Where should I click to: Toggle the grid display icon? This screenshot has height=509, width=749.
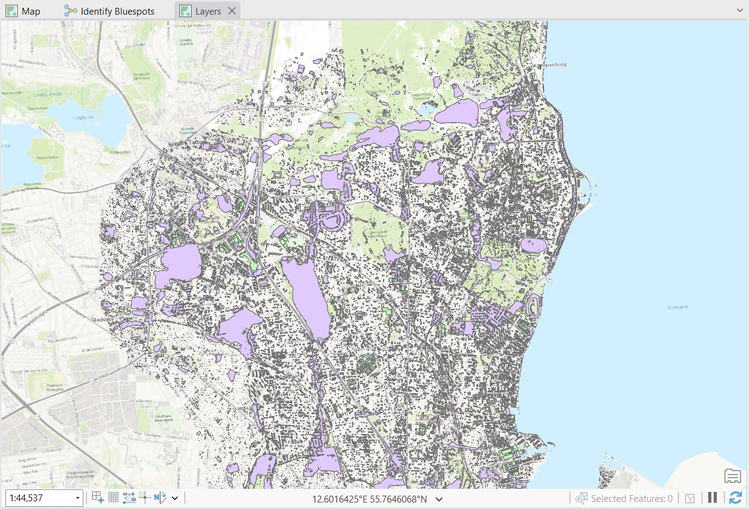point(113,498)
